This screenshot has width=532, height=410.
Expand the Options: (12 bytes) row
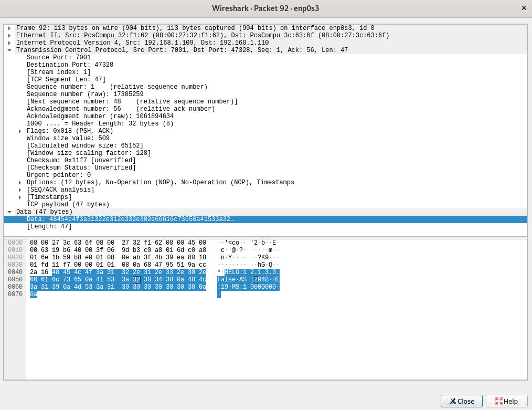[20, 183]
